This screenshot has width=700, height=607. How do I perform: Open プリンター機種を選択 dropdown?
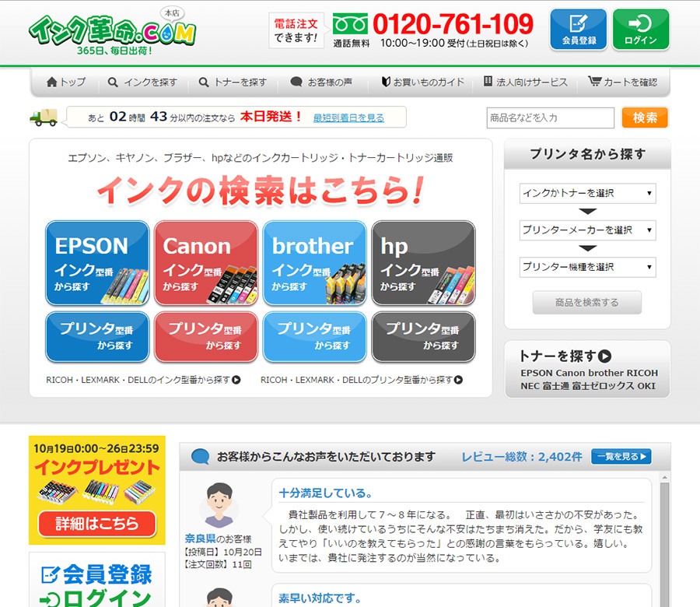click(x=587, y=267)
